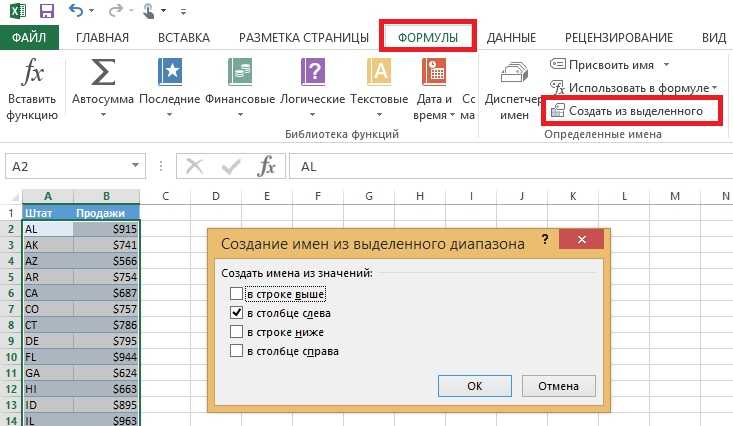The image size is (733, 426).
Task: Click dialog help question mark
Action: click(x=545, y=239)
